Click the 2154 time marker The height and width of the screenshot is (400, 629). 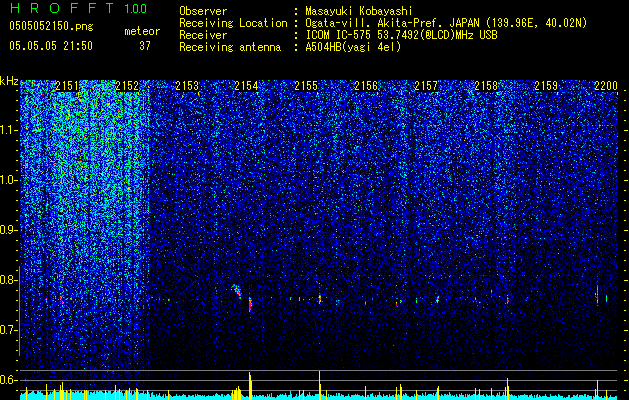point(246,86)
